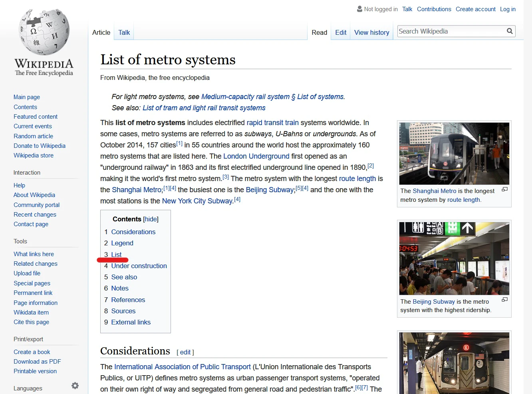Image resolution: width=532 pixels, height=394 pixels.
Task: View Recent changes in the sidebar
Action: [x=35, y=215]
